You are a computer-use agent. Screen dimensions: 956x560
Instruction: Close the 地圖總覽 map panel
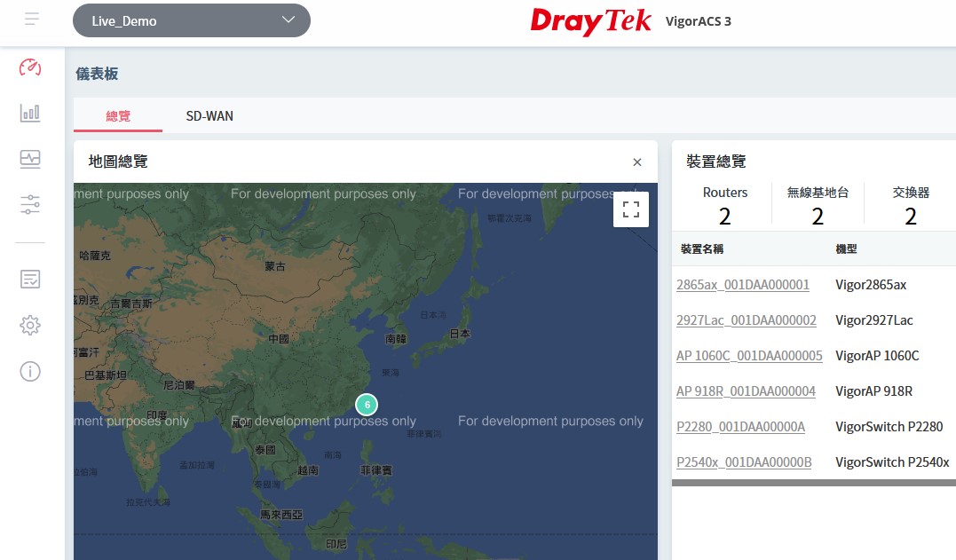(x=636, y=162)
